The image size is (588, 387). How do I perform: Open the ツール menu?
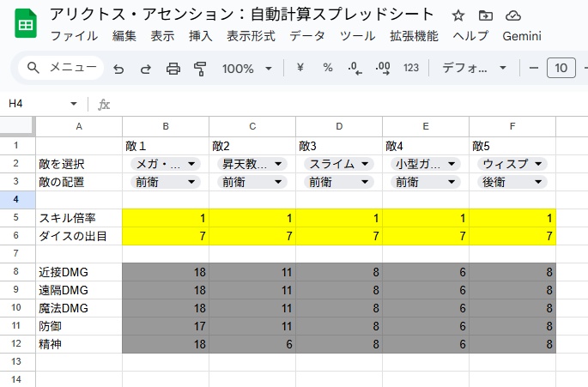357,36
